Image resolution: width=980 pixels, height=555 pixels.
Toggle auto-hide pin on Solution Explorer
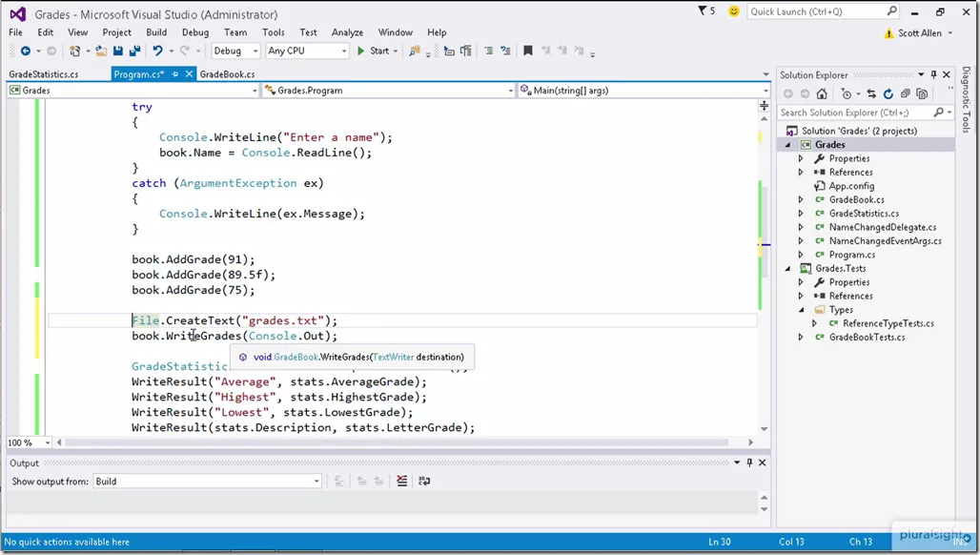pos(933,74)
